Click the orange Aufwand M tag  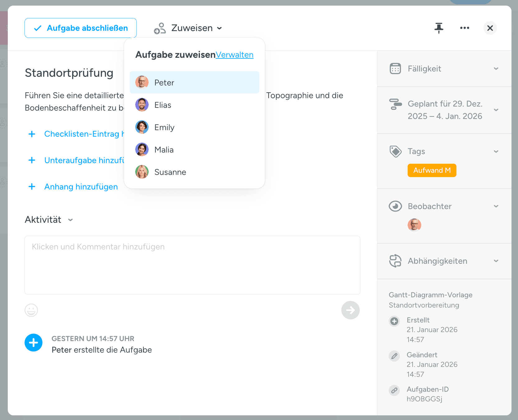pos(432,170)
